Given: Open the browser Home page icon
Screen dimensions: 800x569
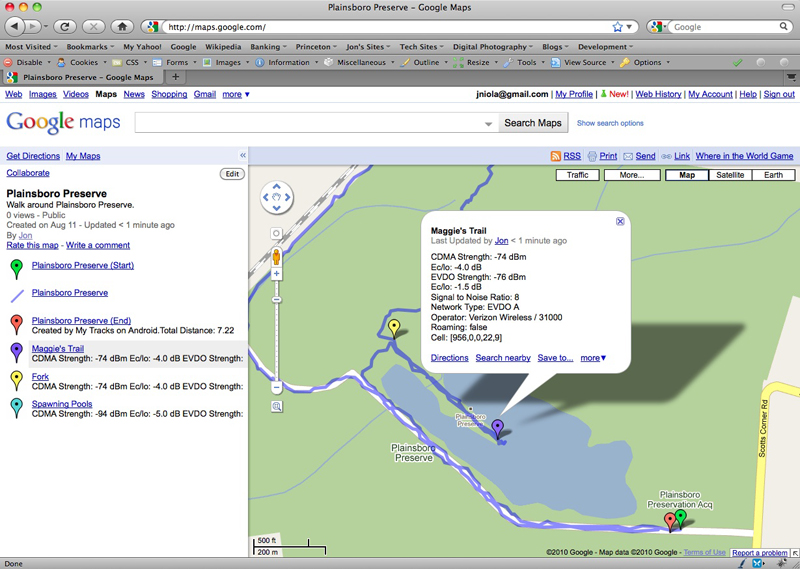Looking at the screenshot, I should click(x=122, y=27).
